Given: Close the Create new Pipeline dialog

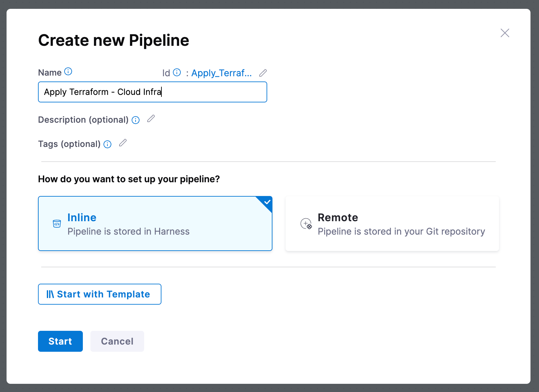Looking at the screenshot, I should pos(505,33).
